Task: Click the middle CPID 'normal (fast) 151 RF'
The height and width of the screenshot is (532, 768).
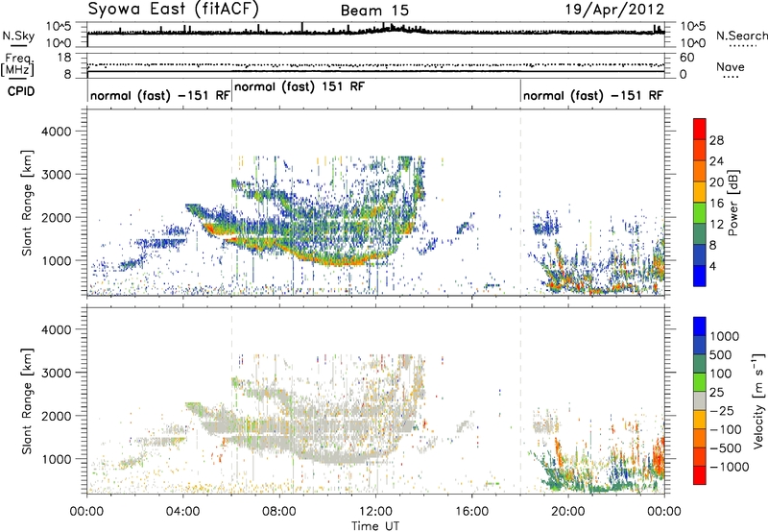Action: pos(300,86)
